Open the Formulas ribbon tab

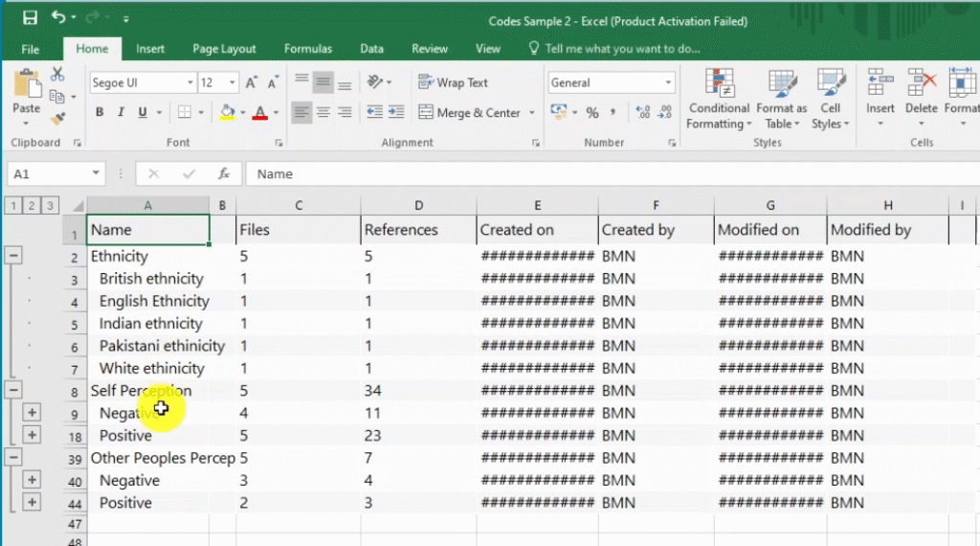click(x=308, y=49)
